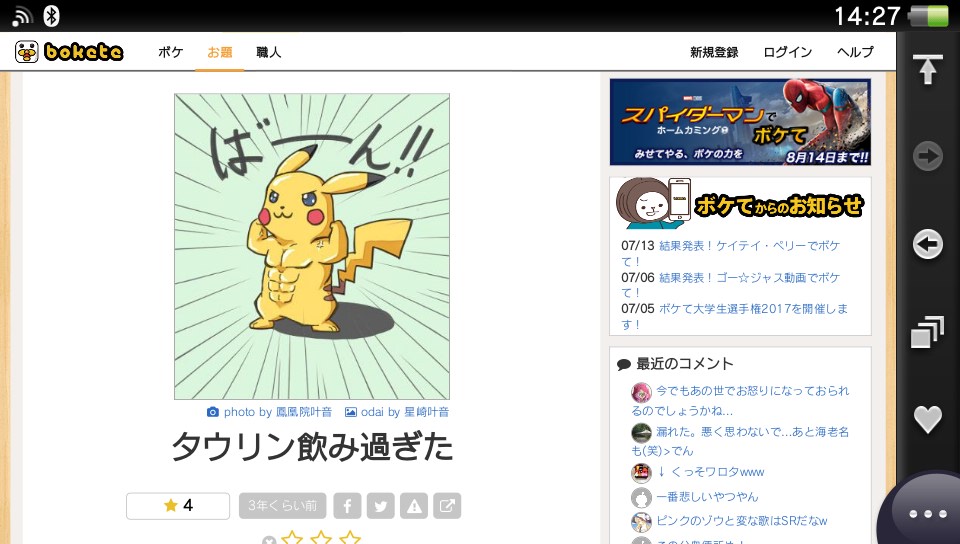The height and width of the screenshot is (544, 960).
Task: Tap the Bluetooth status icon
Action: tap(51, 16)
